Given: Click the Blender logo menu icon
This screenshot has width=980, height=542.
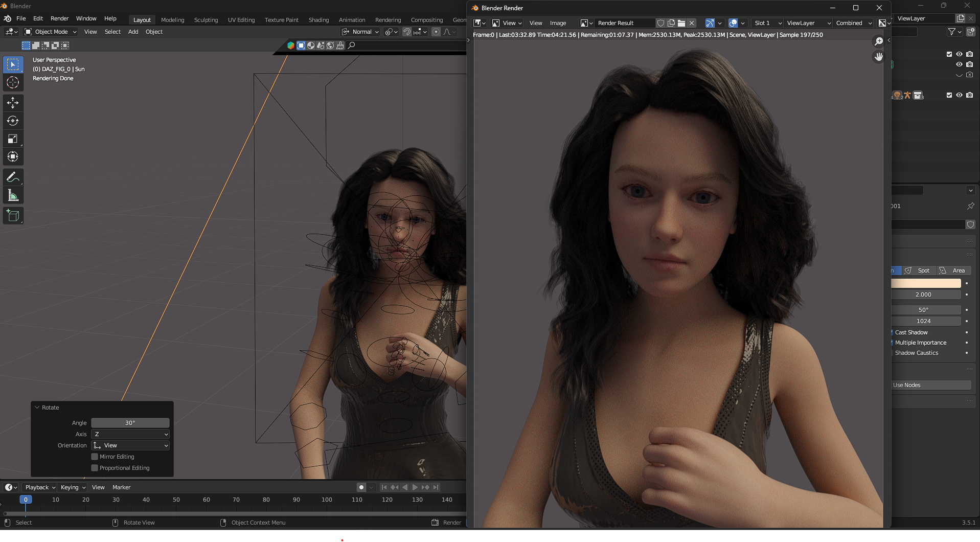Looking at the screenshot, I should click(x=8, y=18).
